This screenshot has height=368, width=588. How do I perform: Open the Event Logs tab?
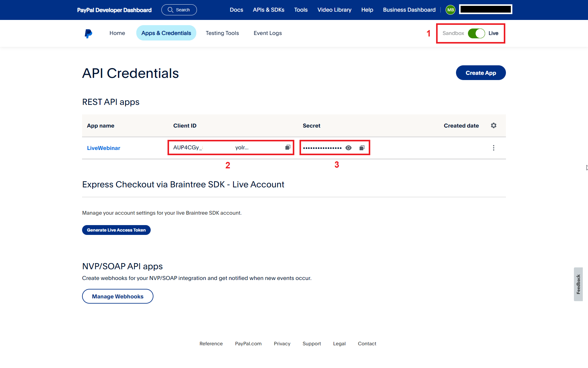(x=267, y=33)
